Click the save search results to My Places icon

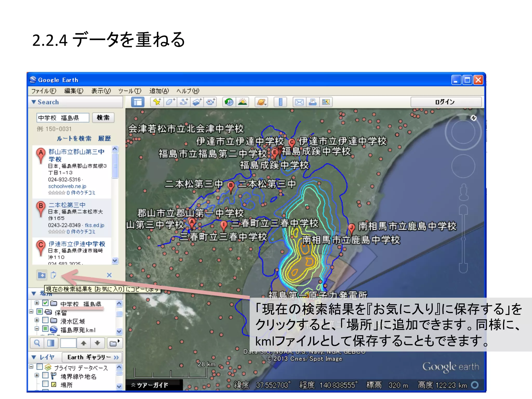pos(42,275)
